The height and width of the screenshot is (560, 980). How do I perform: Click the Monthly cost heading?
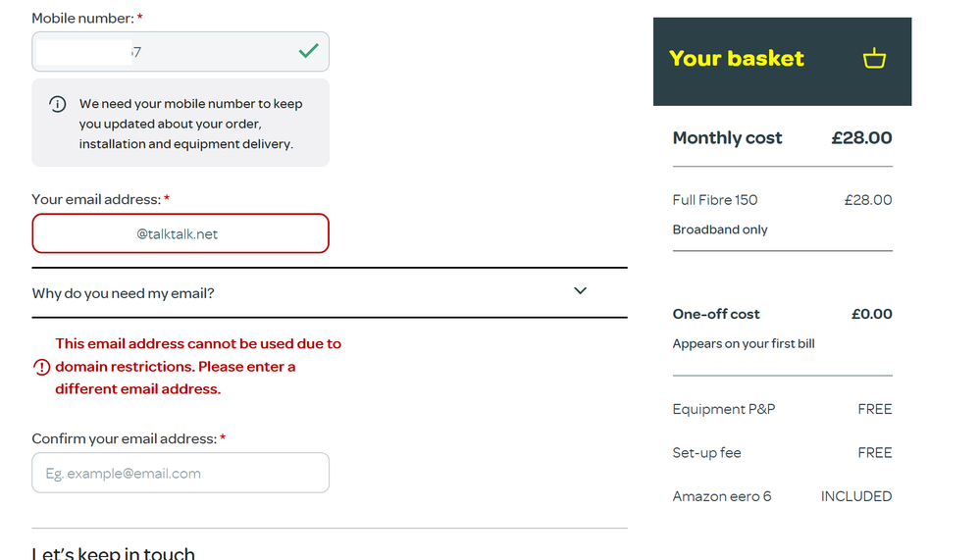tap(727, 138)
